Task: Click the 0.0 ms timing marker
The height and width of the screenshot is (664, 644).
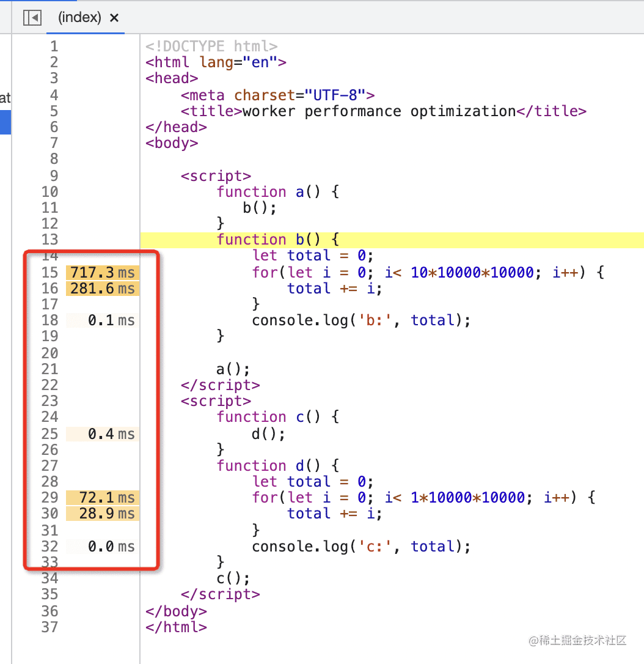Action: (x=102, y=546)
